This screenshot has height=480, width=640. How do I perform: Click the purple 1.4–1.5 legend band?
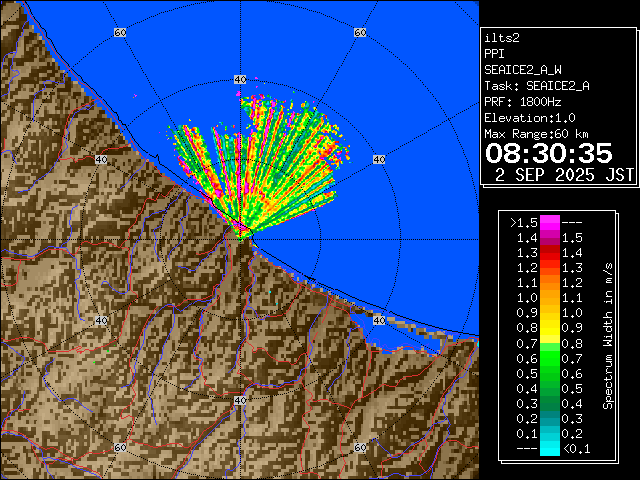click(x=549, y=237)
